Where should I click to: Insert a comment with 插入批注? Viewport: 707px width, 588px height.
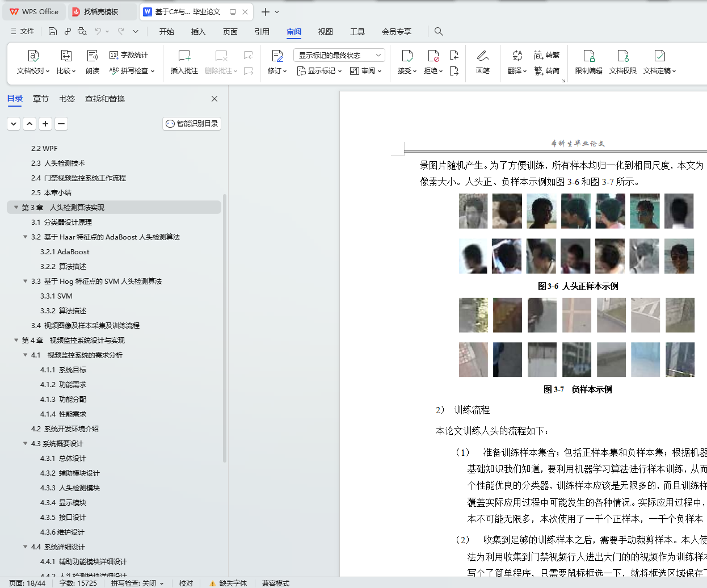tap(184, 61)
